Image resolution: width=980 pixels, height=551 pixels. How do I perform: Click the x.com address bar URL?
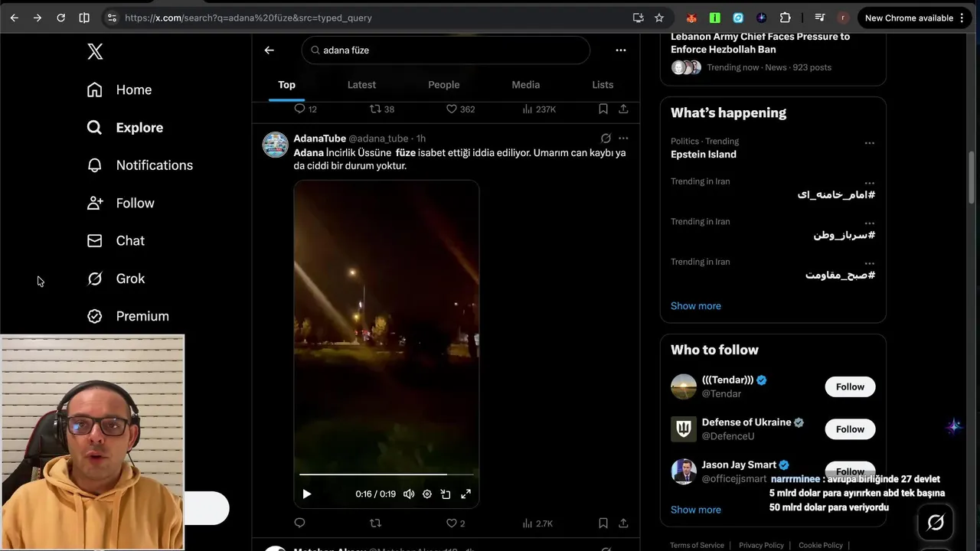tap(248, 18)
